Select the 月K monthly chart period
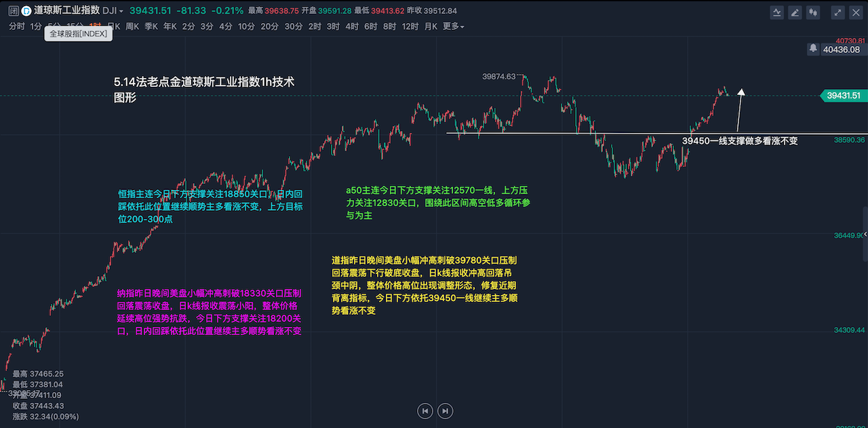Screen dimensions: 868x428 (x=431, y=26)
